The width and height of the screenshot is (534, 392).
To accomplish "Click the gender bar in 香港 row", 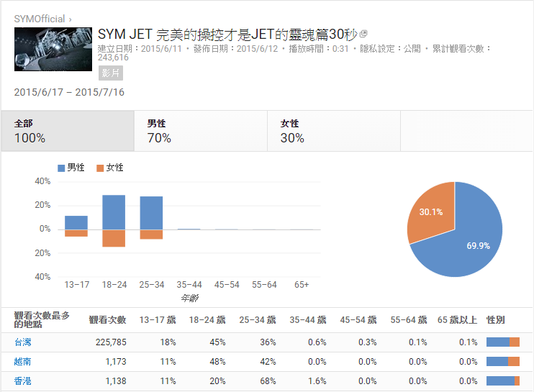I will pos(503,381).
